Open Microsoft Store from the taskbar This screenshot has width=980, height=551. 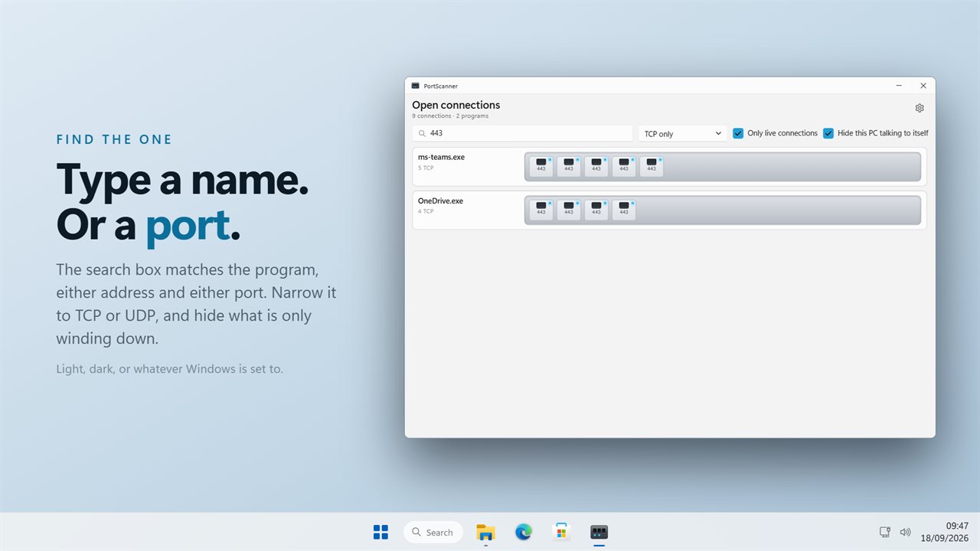point(561,532)
